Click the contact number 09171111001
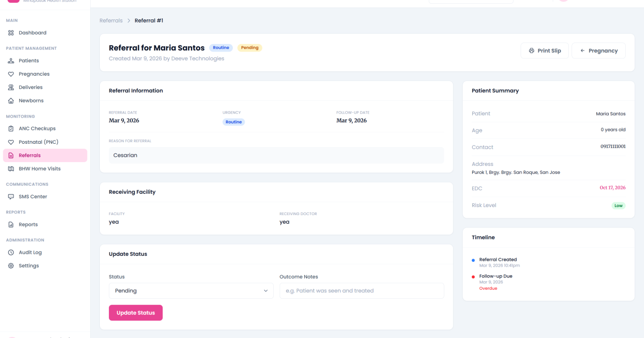Image resolution: width=644 pixels, height=338 pixels. [613, 146]
